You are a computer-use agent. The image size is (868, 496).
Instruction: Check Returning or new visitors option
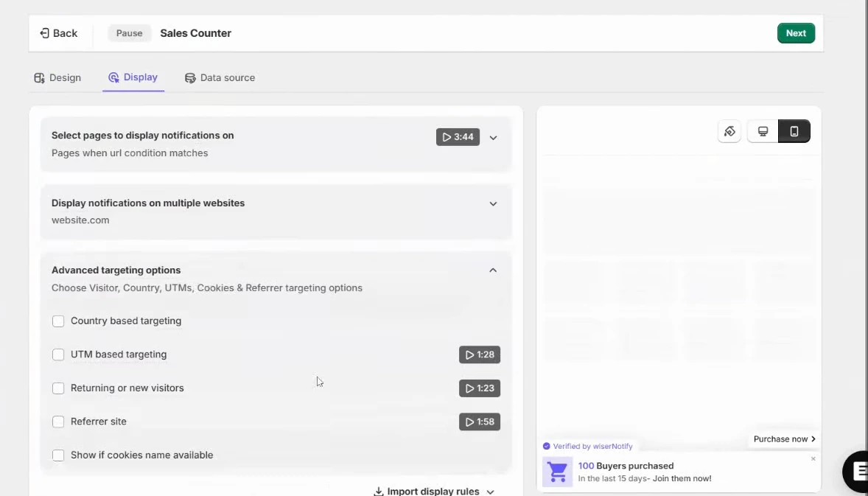tap(58, 388)
